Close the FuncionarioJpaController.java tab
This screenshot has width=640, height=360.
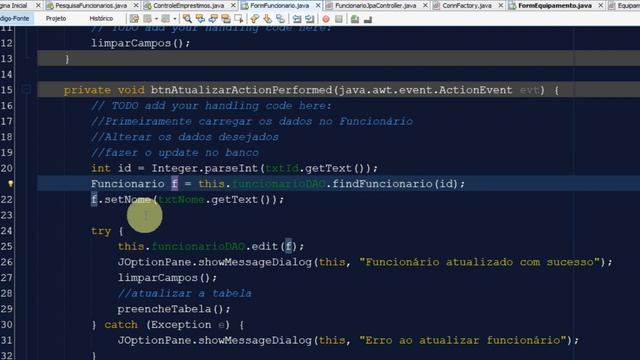pyautogui.click(x=425, y=5)
